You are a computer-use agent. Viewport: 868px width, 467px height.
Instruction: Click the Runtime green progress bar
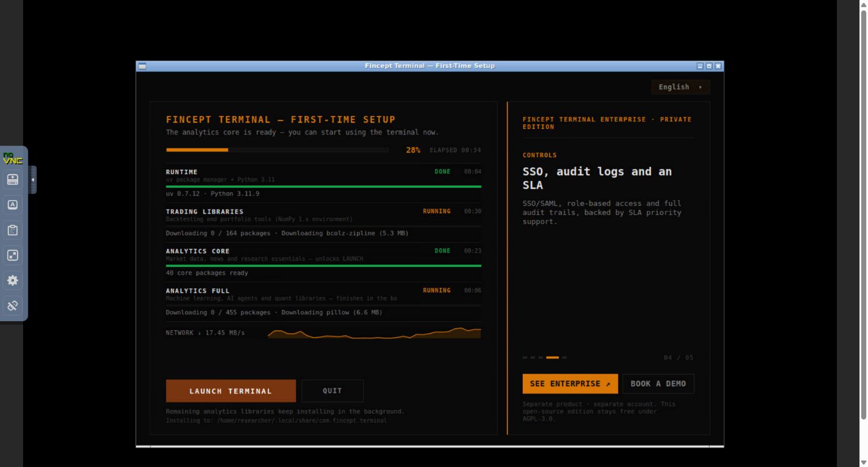click(324, 187)
